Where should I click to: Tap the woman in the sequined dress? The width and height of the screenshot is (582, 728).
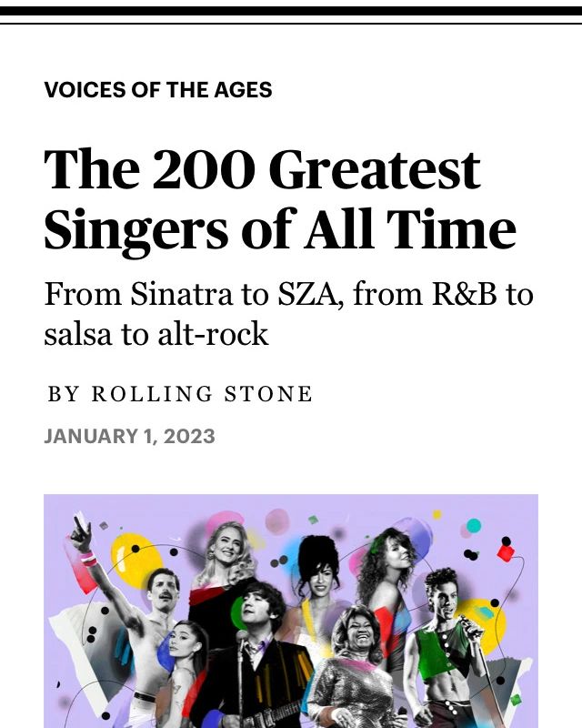point(356,660)
